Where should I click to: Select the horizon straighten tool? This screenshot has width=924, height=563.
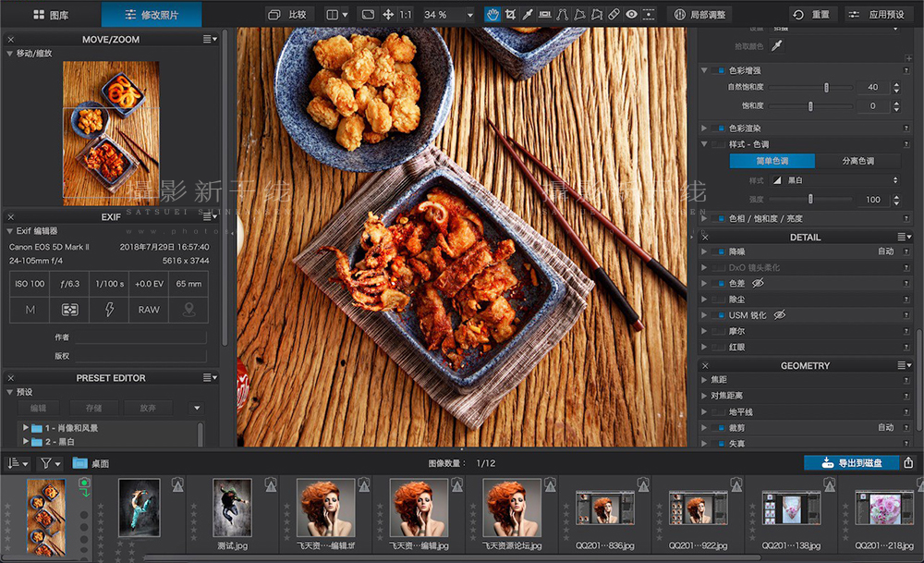coord(545,15)
